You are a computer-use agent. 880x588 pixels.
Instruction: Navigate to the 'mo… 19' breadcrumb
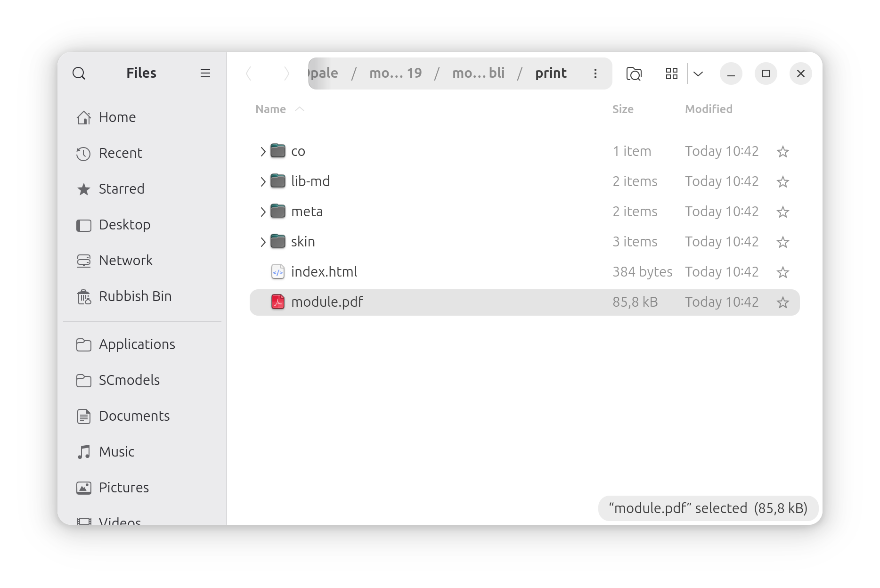click(x=395, y=73)
